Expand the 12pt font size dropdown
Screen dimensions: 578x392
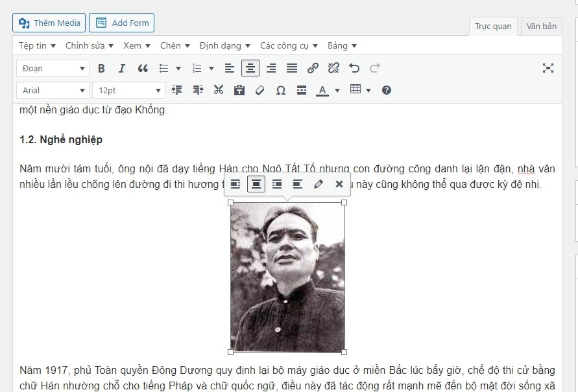point(128,90)
